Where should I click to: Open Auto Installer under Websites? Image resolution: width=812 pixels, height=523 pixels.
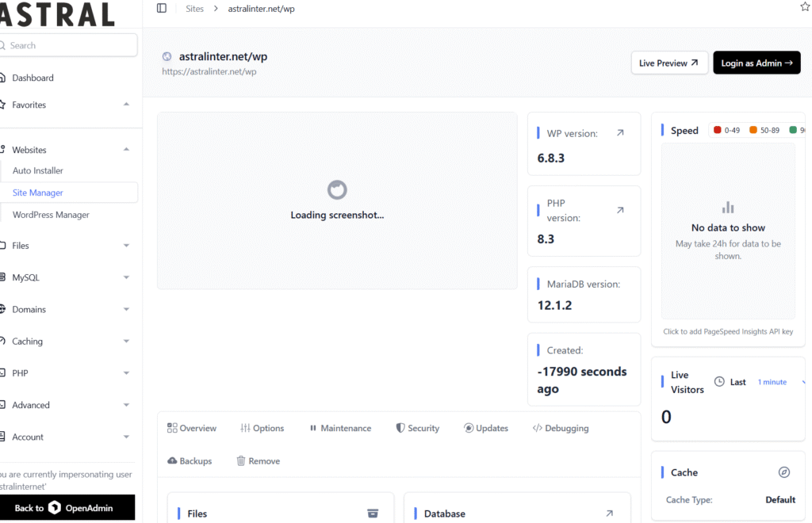(38, 170)
